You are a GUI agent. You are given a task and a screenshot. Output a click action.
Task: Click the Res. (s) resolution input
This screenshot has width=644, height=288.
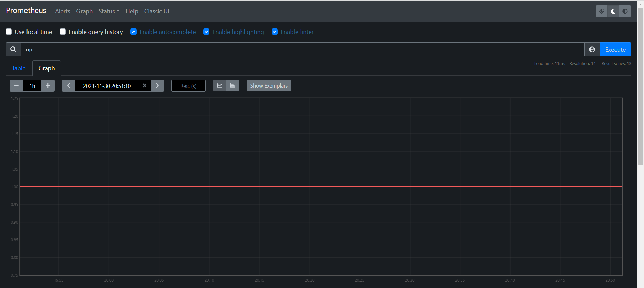tap(189, 85)
